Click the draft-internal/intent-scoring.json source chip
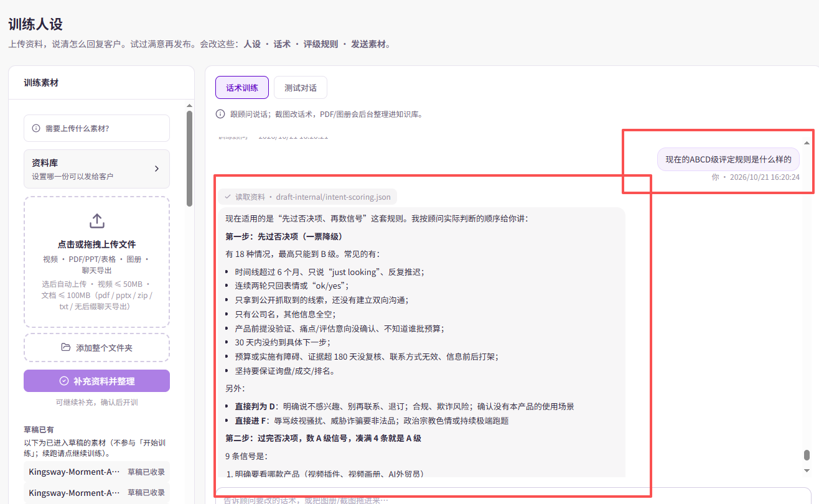Viewport: 819px width, 504px height. coord(307,197)
